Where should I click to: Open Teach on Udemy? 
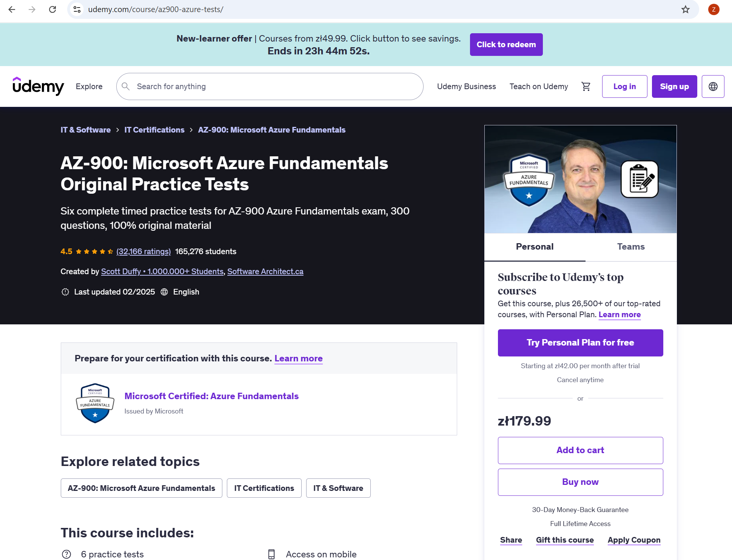click(x=539, y=86)
